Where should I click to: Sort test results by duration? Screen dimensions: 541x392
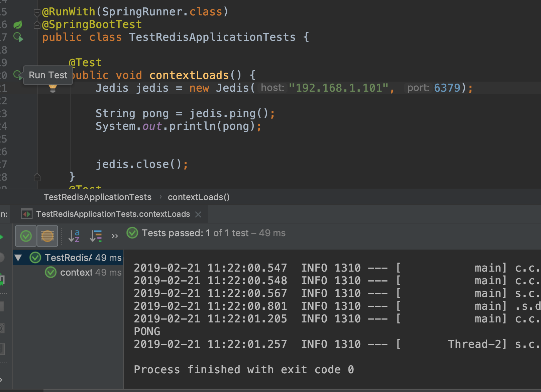tap(96, 236)
